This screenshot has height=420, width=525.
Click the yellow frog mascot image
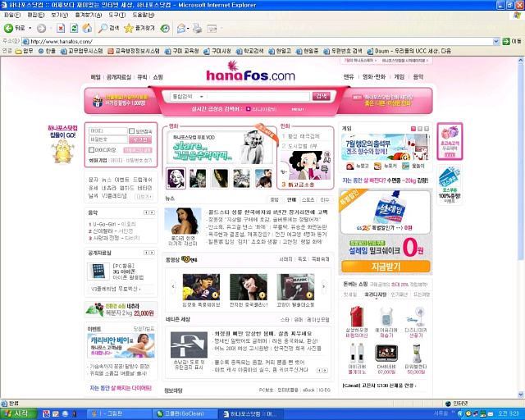pos(63,152)
